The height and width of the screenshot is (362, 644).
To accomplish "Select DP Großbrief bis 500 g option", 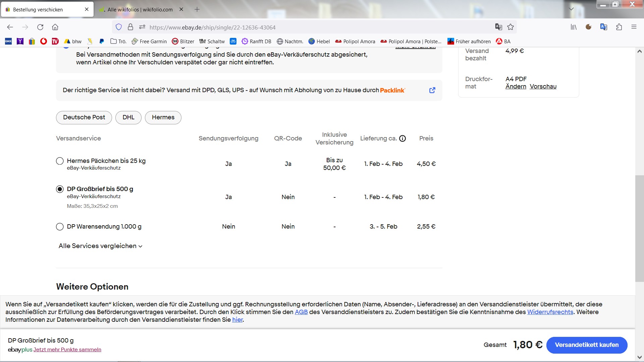I will click(x=60, y=189).
